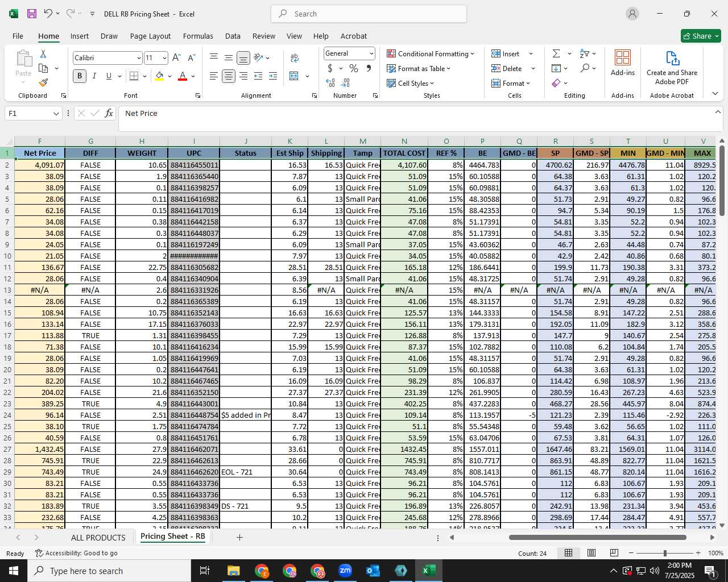Click Delete cells button

pos(507,68)
